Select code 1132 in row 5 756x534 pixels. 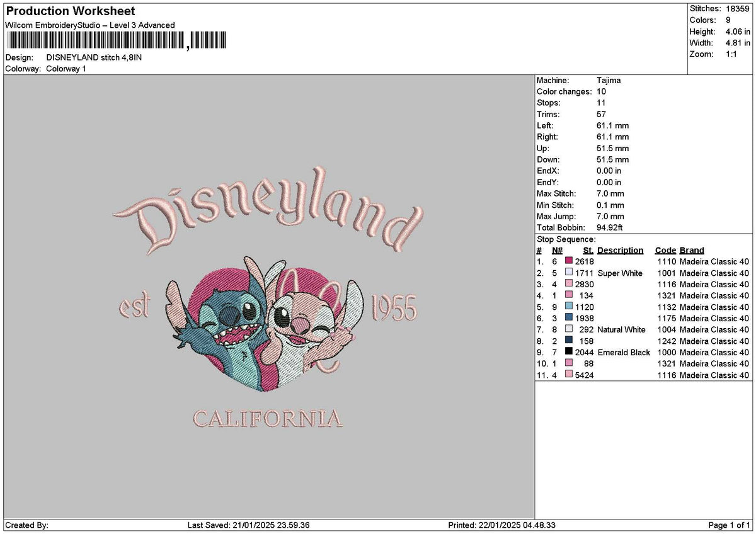667,307
